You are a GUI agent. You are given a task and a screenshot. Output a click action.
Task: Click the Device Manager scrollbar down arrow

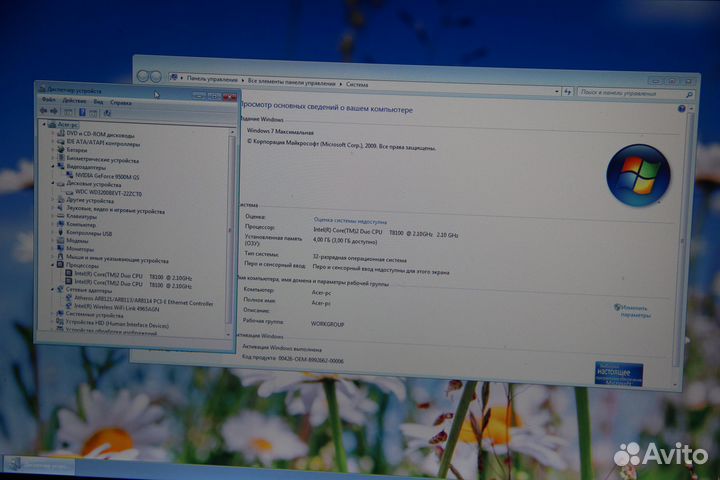pos(228,335)
